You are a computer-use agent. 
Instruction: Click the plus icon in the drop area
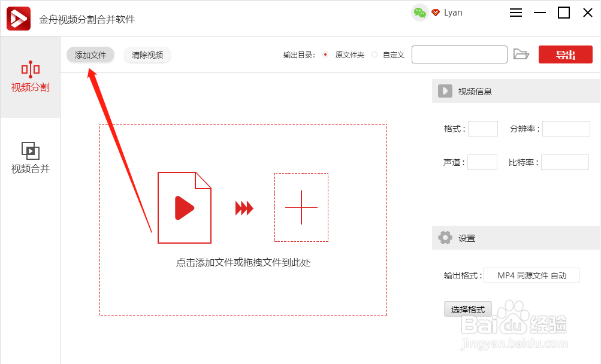pyautogui.click(x=301, y=207)
